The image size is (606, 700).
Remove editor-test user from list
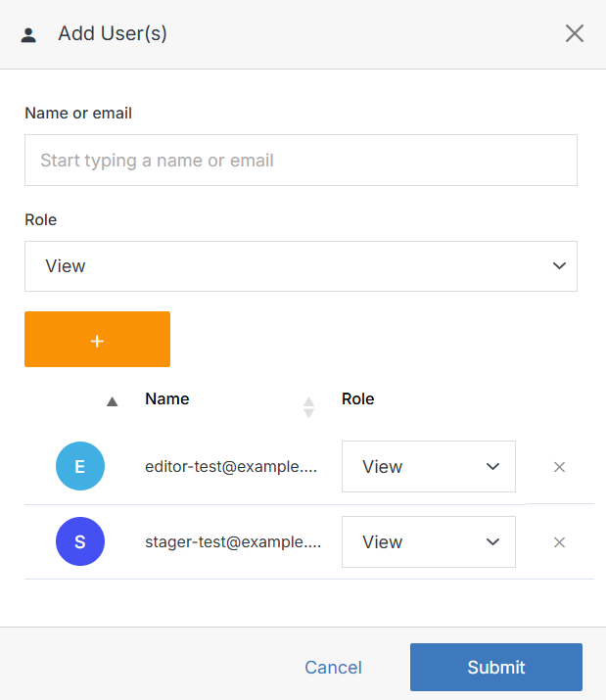559,467
